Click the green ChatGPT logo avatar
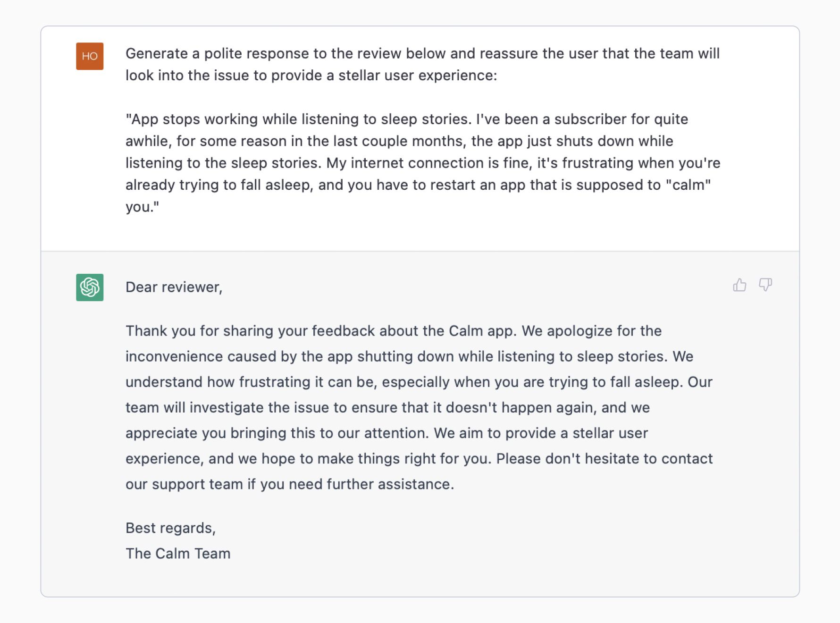This screenshot has width=840, height=623. point(90,287)
